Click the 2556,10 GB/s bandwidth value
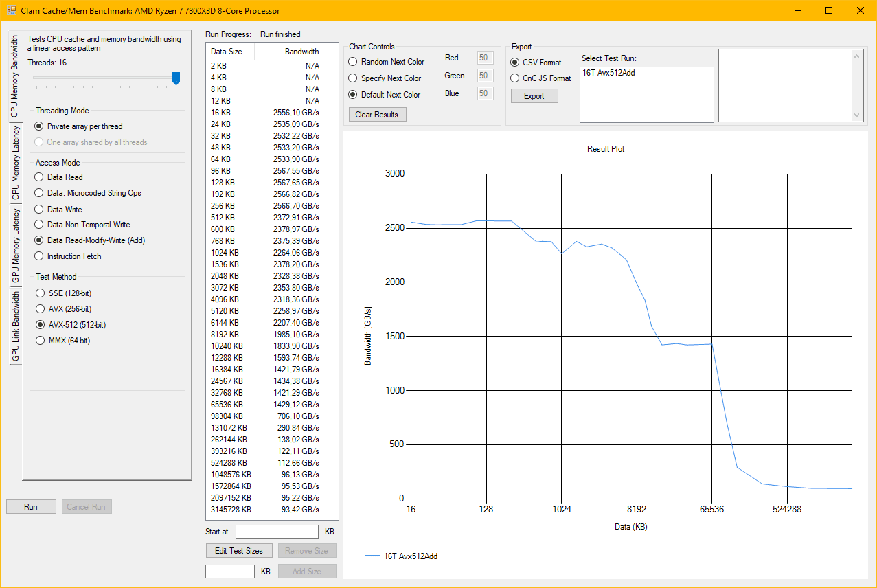Screen dimensions: 877x588 (x=296, y=112)
